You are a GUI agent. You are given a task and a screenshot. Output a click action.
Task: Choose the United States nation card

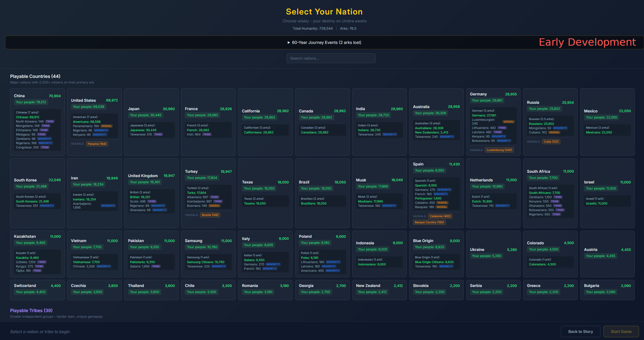(x=94, y=122)
